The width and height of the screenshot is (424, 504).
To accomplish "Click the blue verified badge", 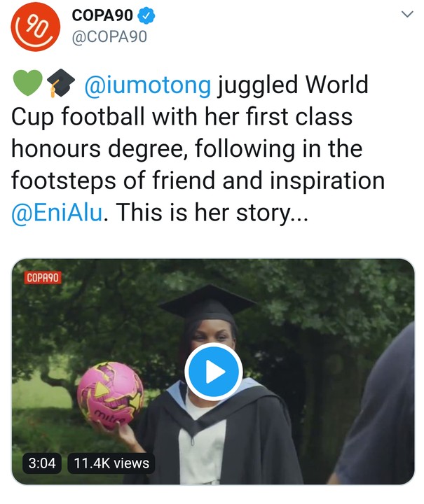I will (146, 15).
